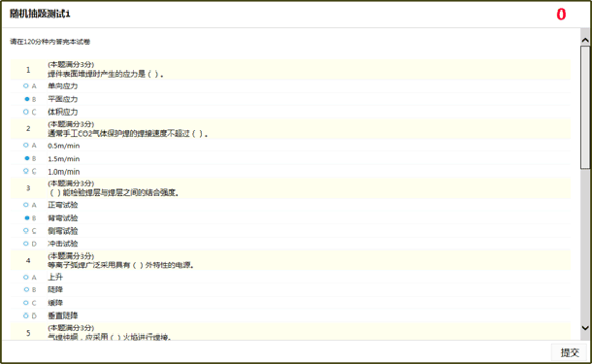Select 上升 option A in question 4

pyautogui.click(x=26, y=278)
